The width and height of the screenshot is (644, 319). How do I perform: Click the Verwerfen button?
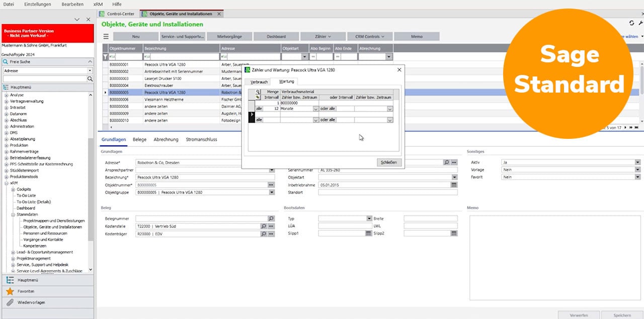[579, 315]
